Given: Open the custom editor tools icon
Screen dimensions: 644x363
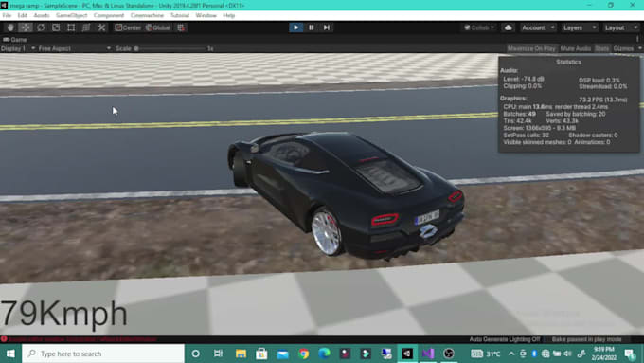Looking at the screenshot, I should [101, 27].
